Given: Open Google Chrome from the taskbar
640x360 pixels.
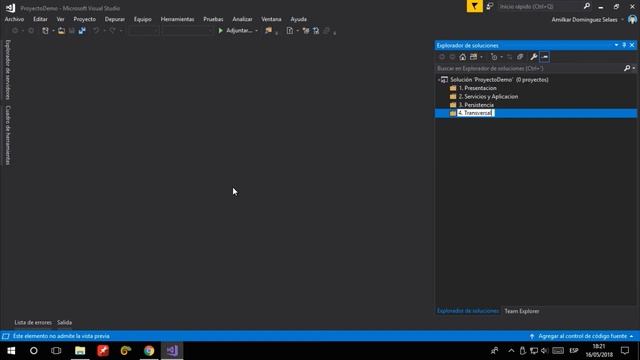Looking at the screenshot, I should point(149,351).
